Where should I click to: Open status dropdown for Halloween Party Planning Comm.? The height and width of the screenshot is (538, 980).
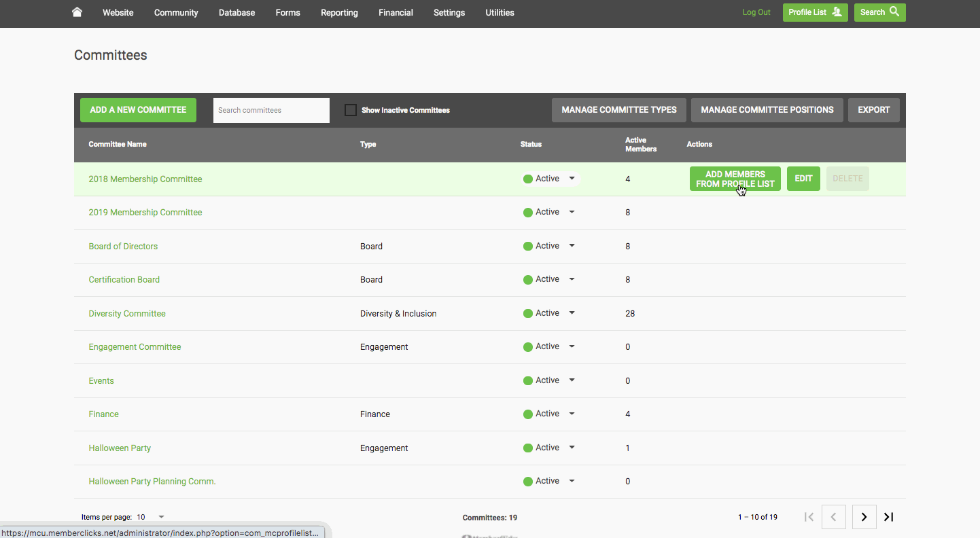click(x=572, y=481)
